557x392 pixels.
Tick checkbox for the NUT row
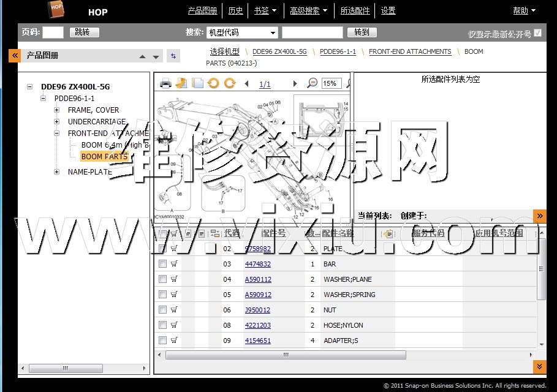point(162,310)
